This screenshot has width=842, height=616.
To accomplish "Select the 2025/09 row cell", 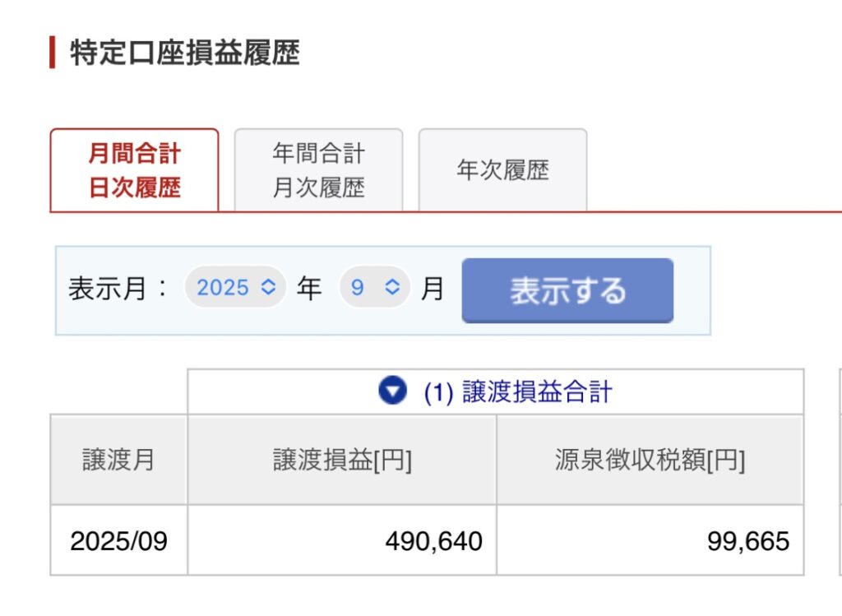I will click(x=118, y=540).
